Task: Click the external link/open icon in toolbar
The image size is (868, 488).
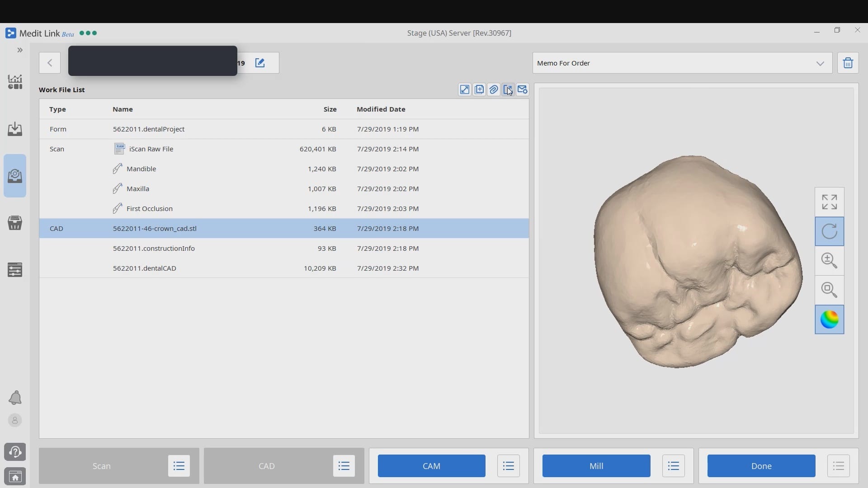Action: [464, 89]
